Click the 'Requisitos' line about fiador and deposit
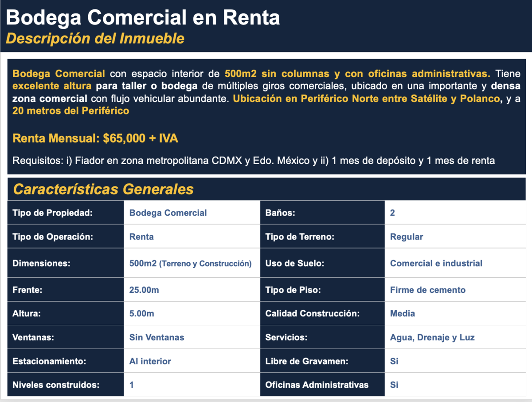Image resolution: width=532 pixels, height=402 pixels. coord(254,161)
